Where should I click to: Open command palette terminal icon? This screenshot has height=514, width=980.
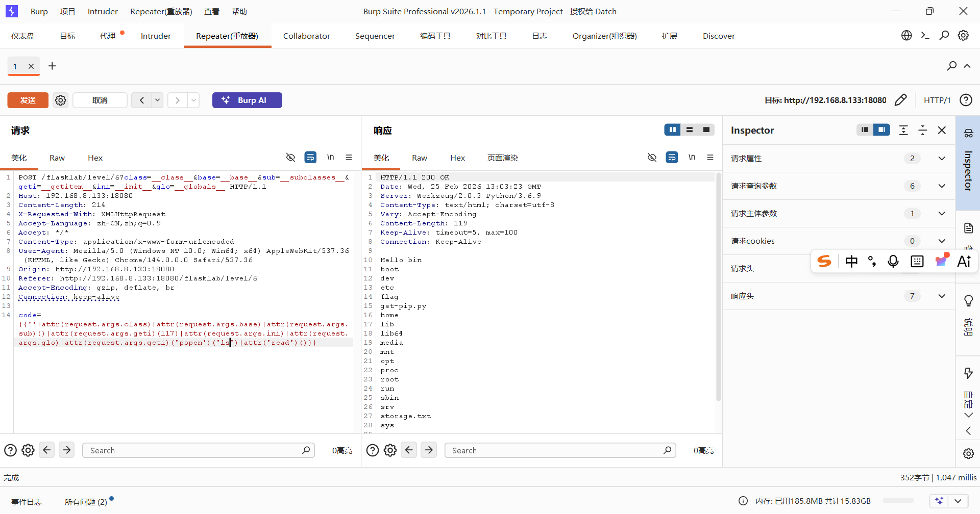click(x=925, y=36)
